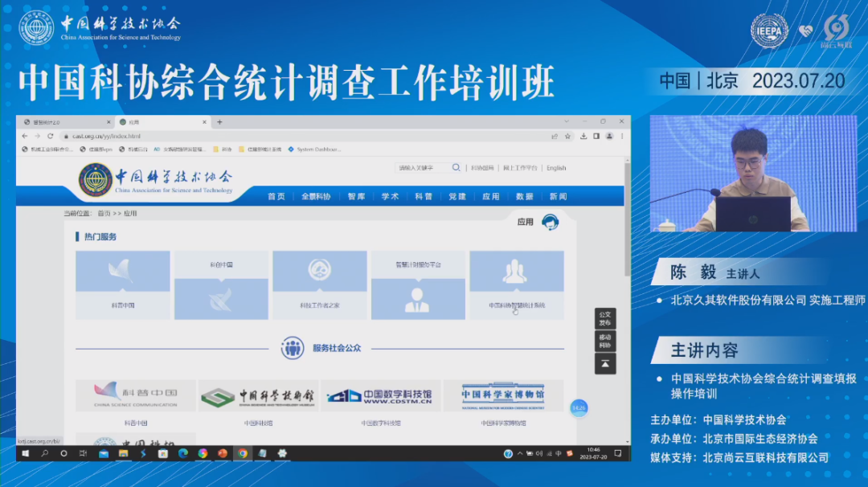Open the English language link
The width and height of the screenshot is (868, 487).
point(556,167)
